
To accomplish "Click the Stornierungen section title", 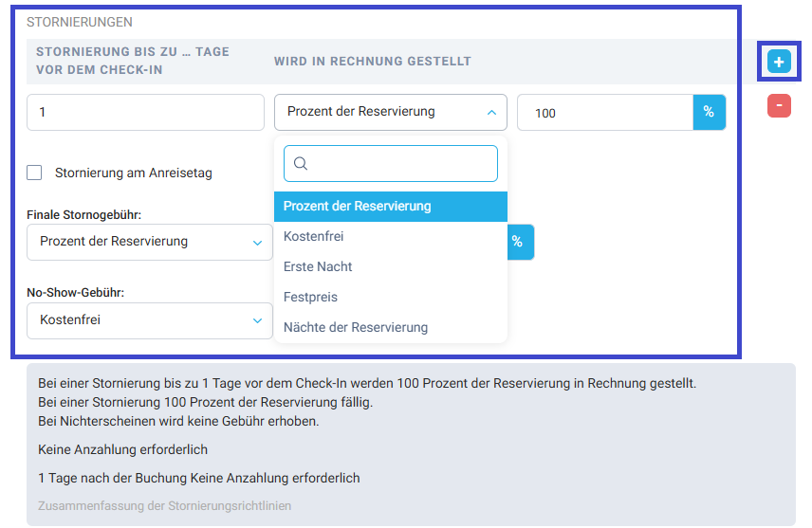I will (80, 22).
